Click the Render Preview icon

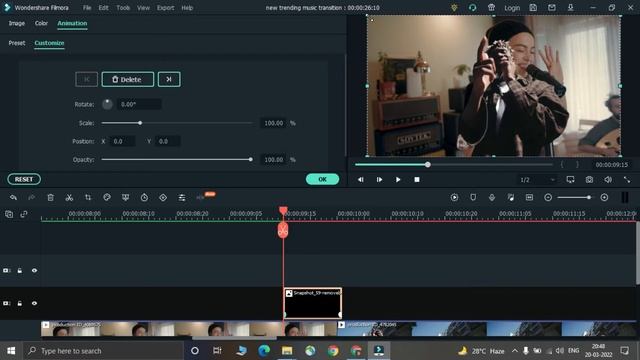click(x=454, y=198)
